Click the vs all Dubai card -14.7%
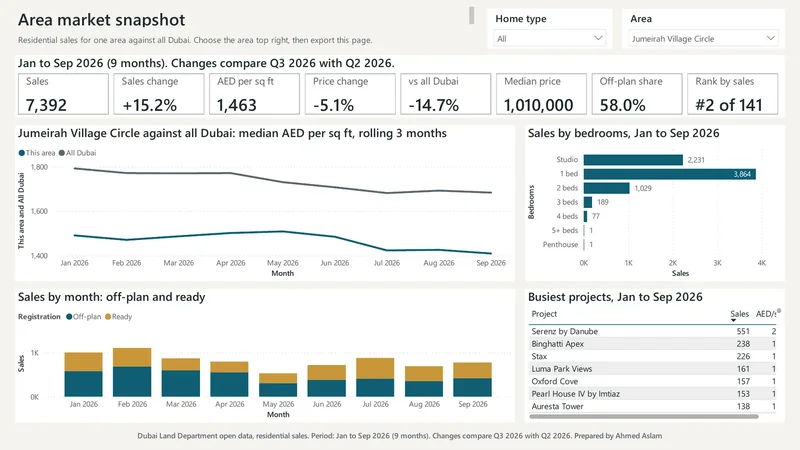The width and height of the screenshot is (800, 450). click(x=445, y=94)
